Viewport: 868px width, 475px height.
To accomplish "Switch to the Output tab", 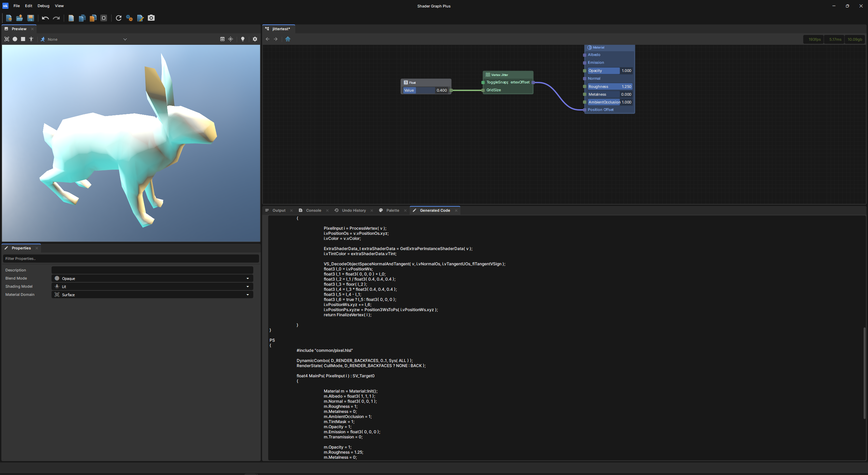I will 279,210.
